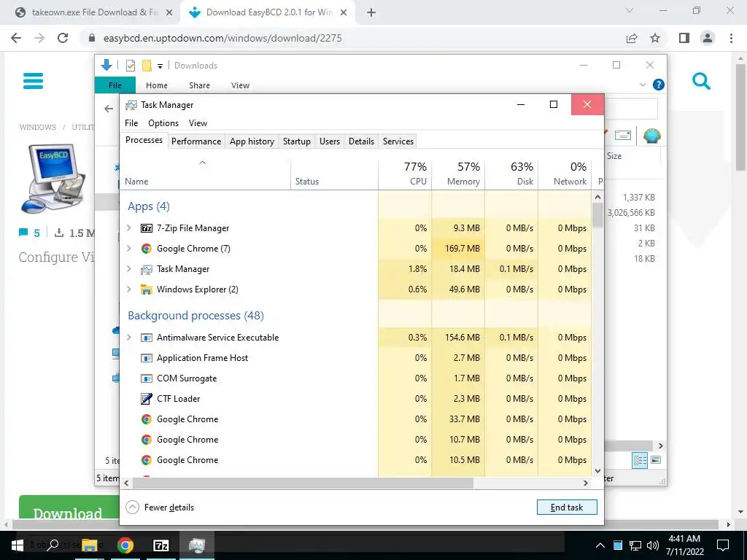Viewport: 747px width, 560px height.
Task: Collapse view with Fewer details
Action: point(160,507)
